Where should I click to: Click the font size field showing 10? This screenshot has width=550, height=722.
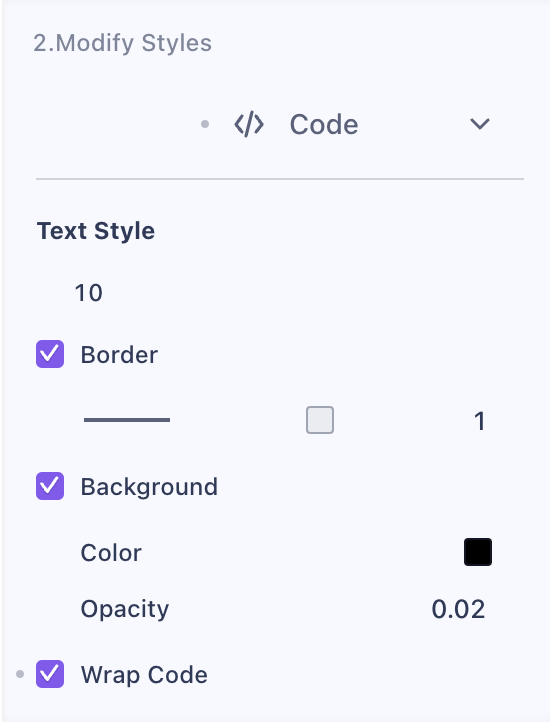coord(88,293)
